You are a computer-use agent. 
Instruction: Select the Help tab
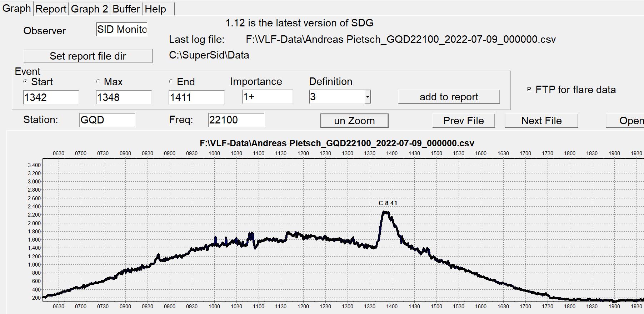coord(155,9)
